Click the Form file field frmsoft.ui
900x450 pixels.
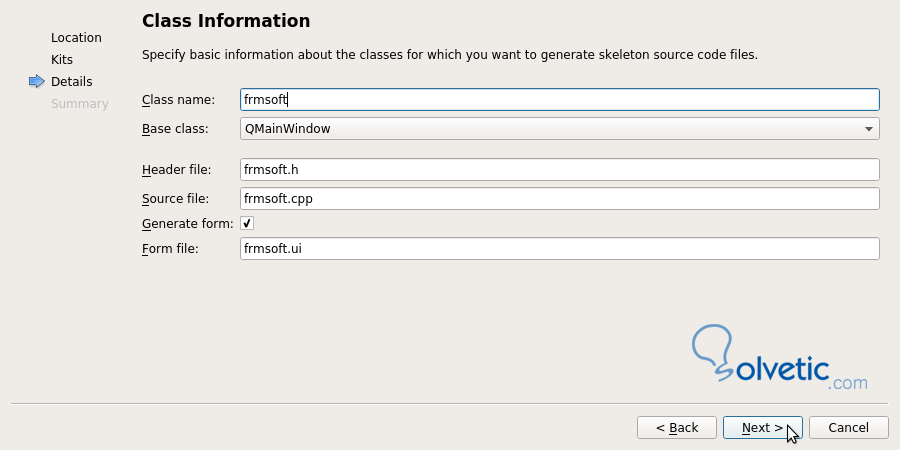click(560, 248)
